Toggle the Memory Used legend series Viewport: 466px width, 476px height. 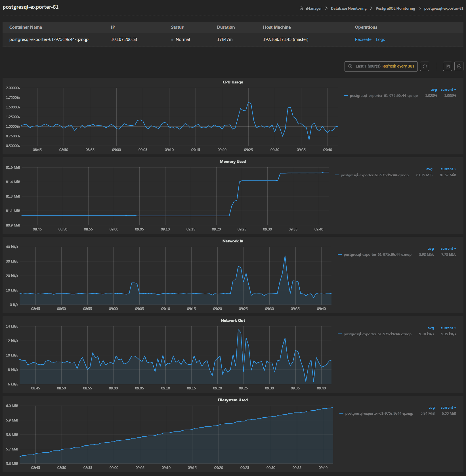coord(374,175)
